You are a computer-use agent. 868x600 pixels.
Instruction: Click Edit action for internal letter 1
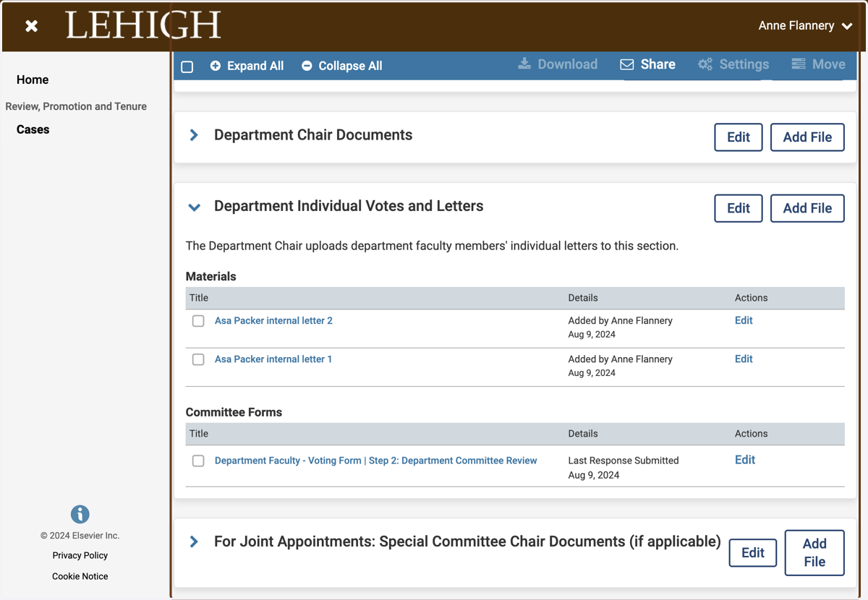pos(744,359)
